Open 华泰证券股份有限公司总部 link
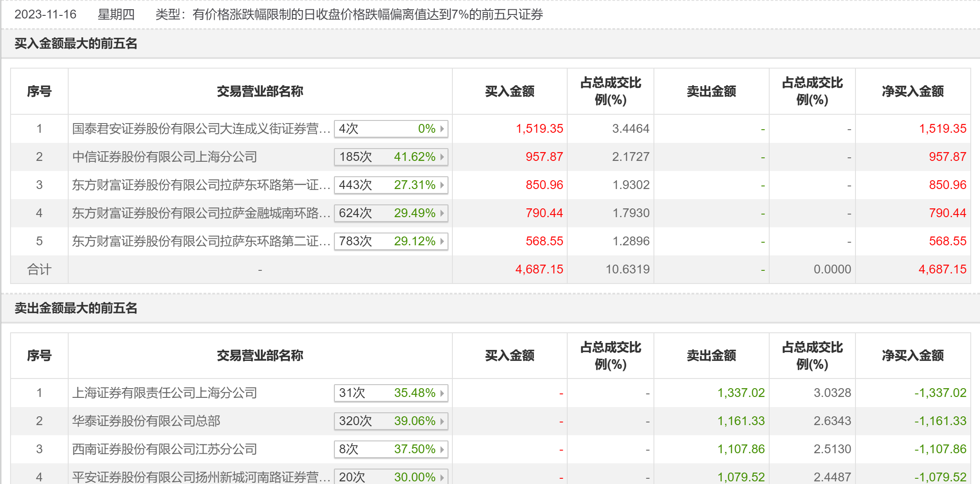The image size is (980, 484). point(146,421)
